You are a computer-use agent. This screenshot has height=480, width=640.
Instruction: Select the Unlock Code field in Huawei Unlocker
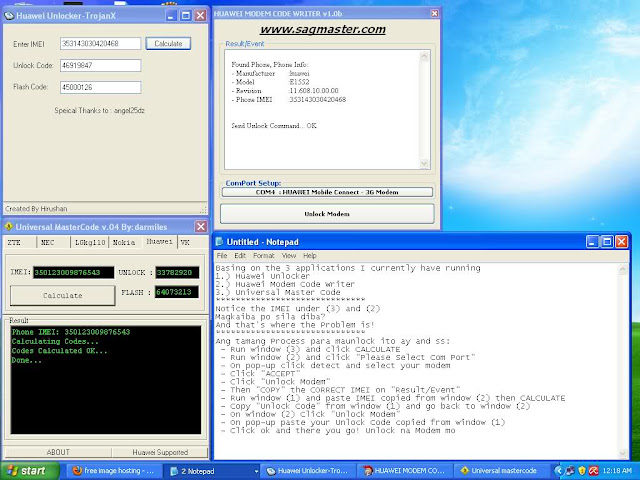pos(100,65)
